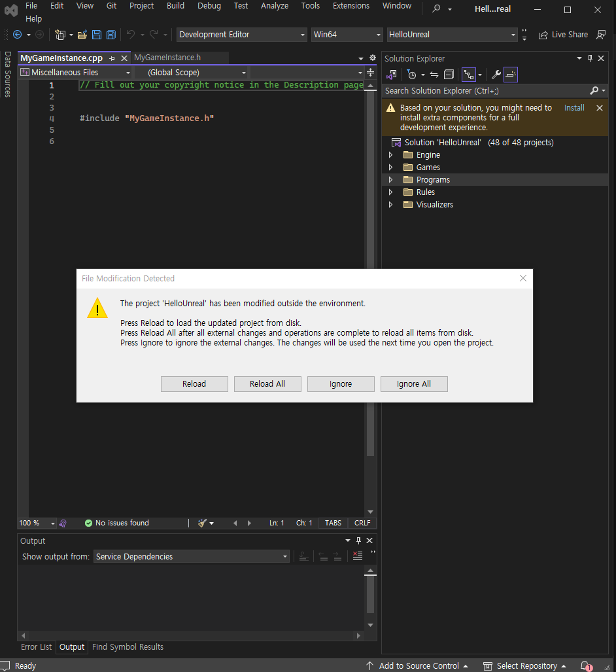616x672 pixels.
Task: Open the search magnifier in title bar
Action: (x=436, y=9)
